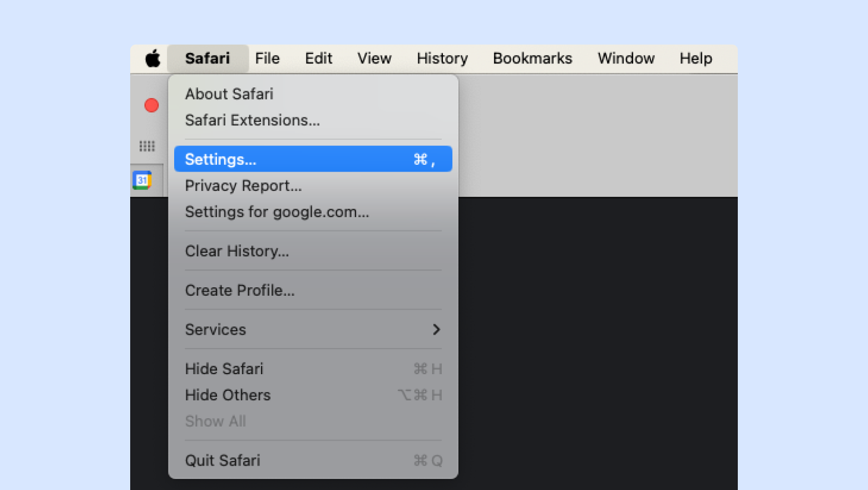Choose Settings for google.com…
The image size is (868, 490).
pyautogui.click(x=277, y=212)
